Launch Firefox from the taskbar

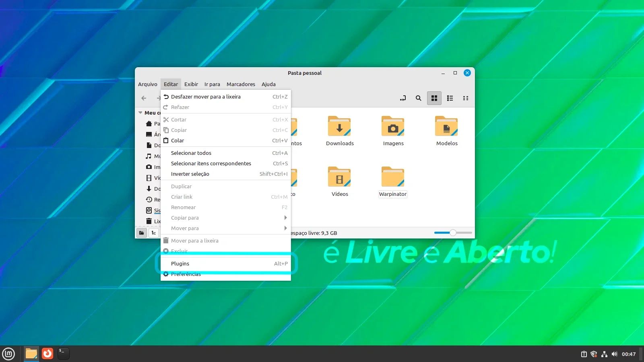coord(47,354)
